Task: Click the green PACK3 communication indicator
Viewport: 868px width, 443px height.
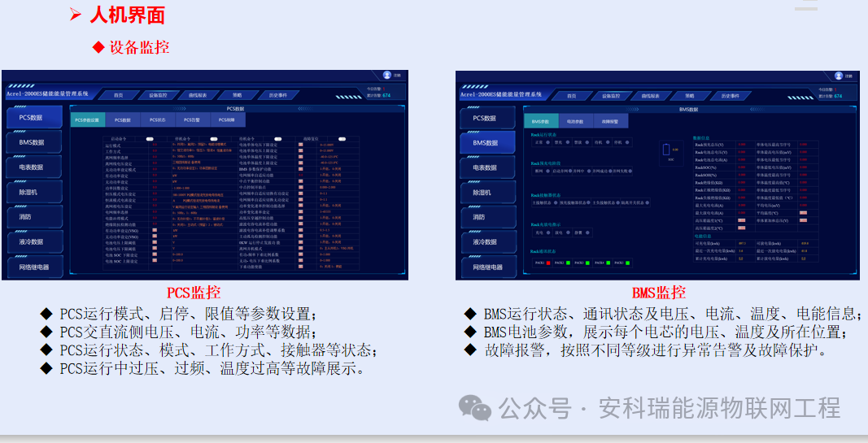Action: 587,263
